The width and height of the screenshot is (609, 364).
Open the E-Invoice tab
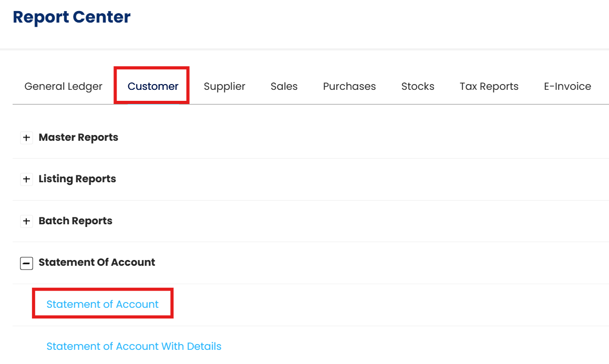pyautogui.click(x=567, y=87)
